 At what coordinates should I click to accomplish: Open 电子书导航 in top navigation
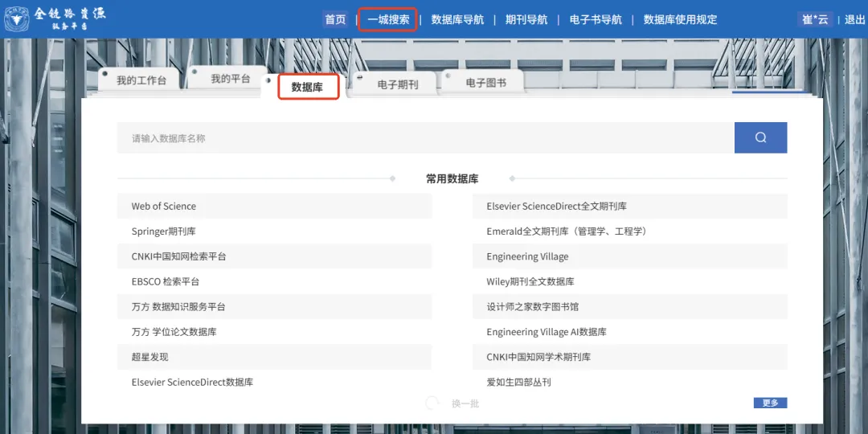(596, 19)
